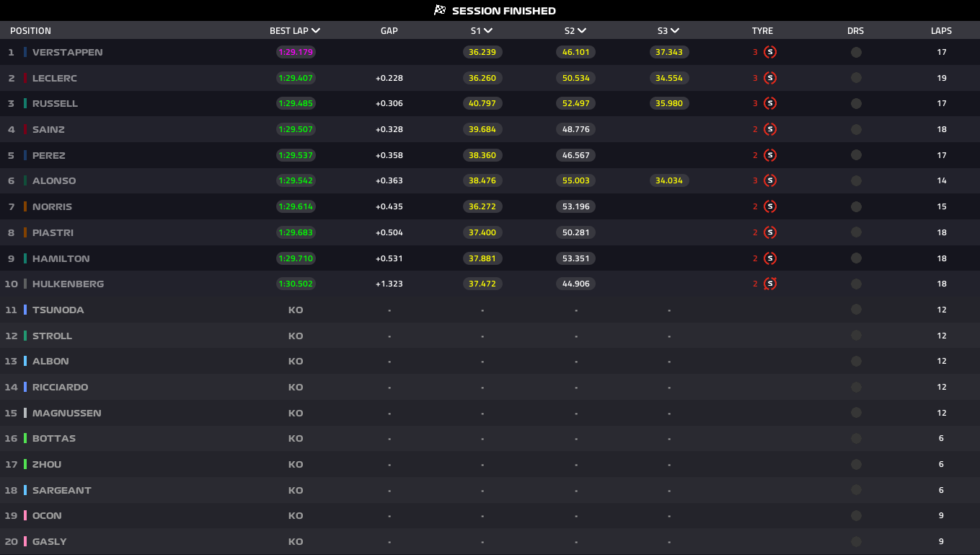Select Norris's soft tyre compound icon
The height and width of the screenshot is (555, 980).
[769, 206]
